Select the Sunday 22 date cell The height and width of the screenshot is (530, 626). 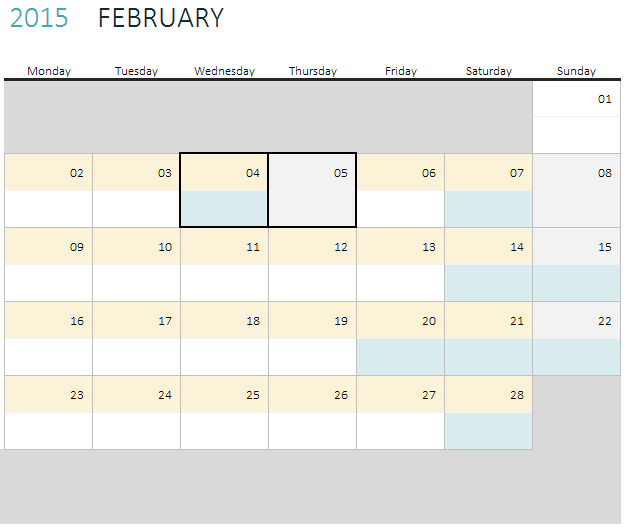point(577,321)
